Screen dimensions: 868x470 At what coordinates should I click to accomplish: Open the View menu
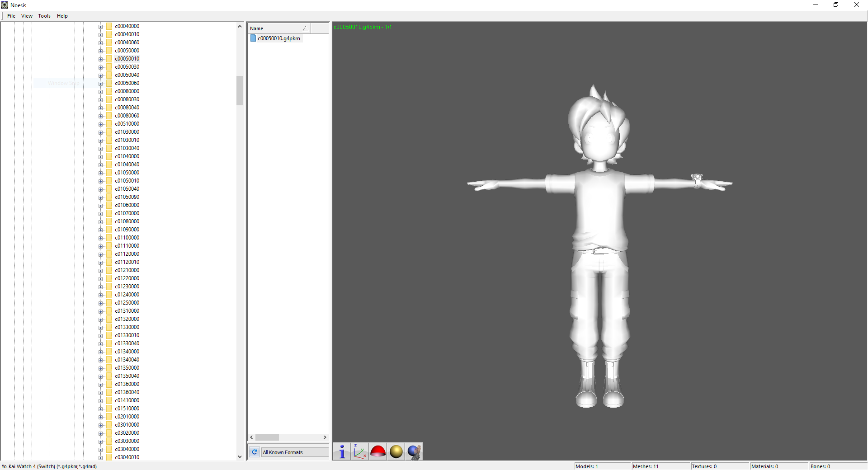pyautogui.click(x=27, y=16)
